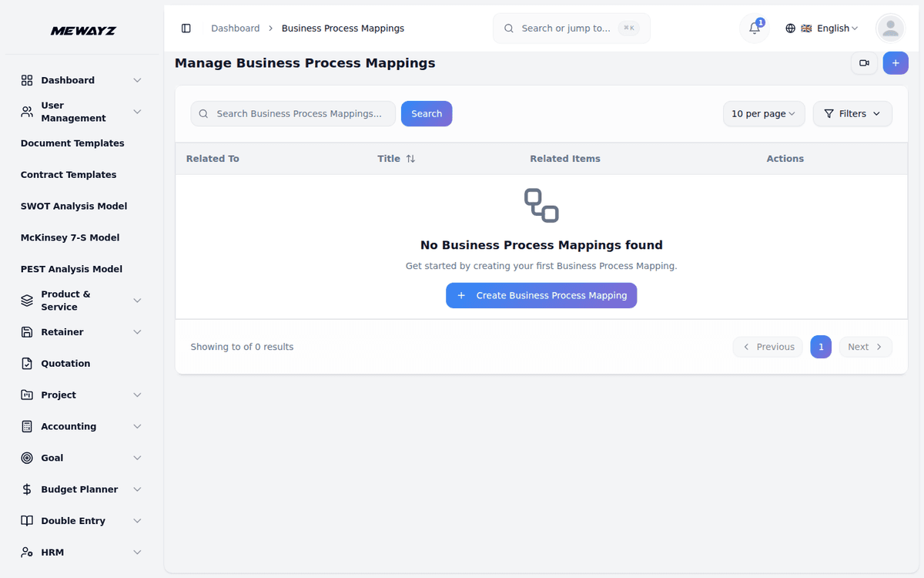
Task: Focus the Search or jump to field
Action: (571, 29)
